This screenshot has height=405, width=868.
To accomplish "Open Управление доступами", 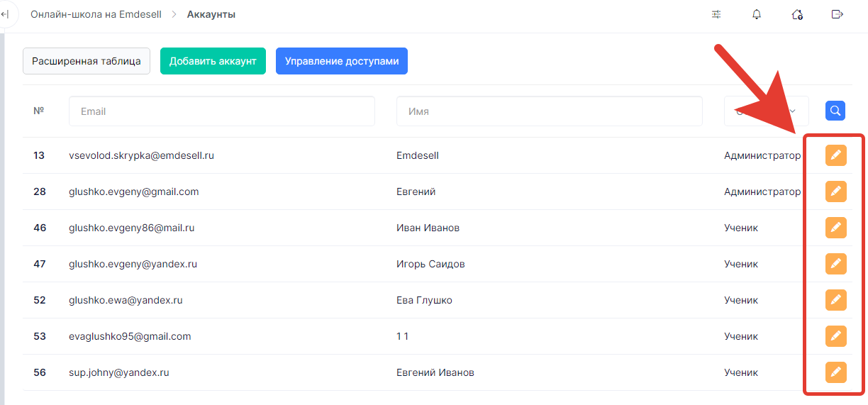I will tap(342, 61).
